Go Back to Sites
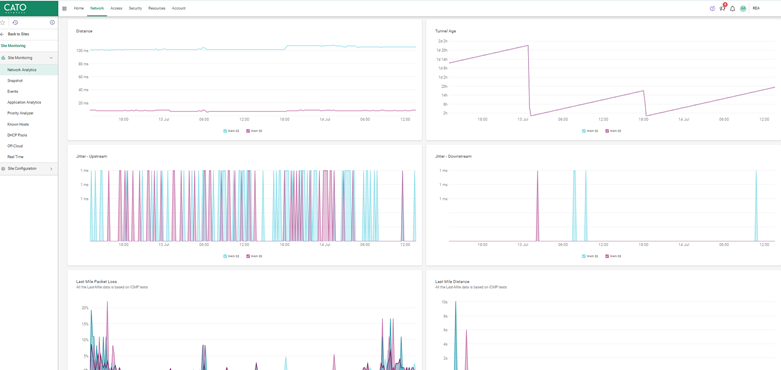 [x=18, y=34]
